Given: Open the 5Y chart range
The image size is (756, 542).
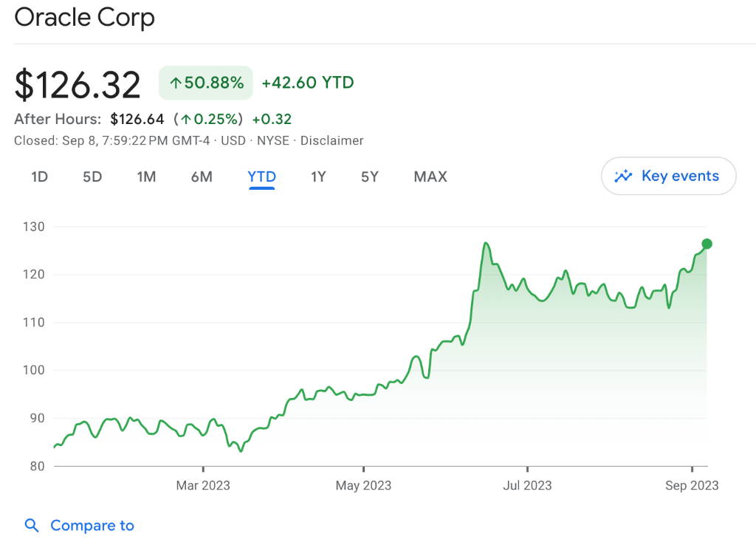Looking at the screenshot, I should point(370,176).
